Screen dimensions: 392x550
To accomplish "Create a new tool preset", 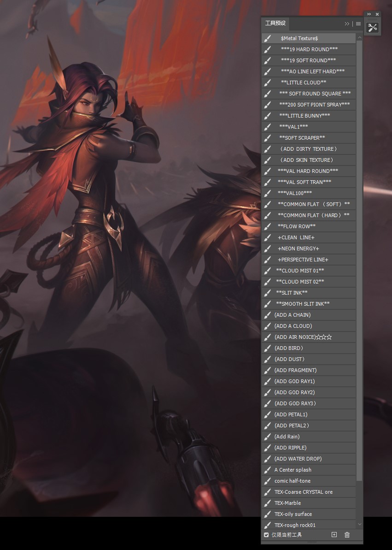I will click(334, 535).
